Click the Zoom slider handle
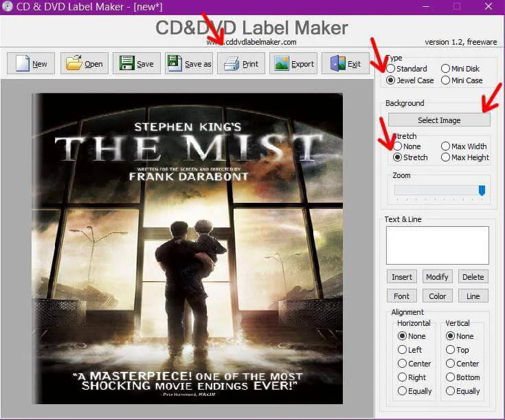The width and height of the screenshot is (505, 420). [482, 190]
